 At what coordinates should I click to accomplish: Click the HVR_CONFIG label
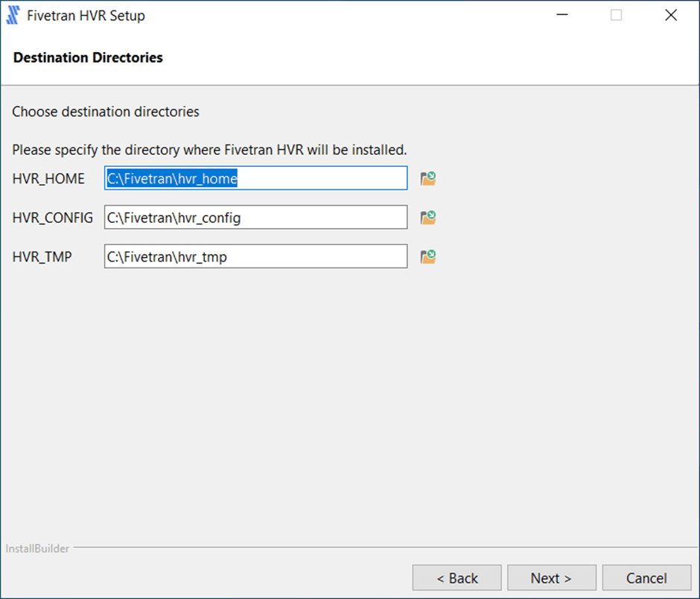click(53, 218)
